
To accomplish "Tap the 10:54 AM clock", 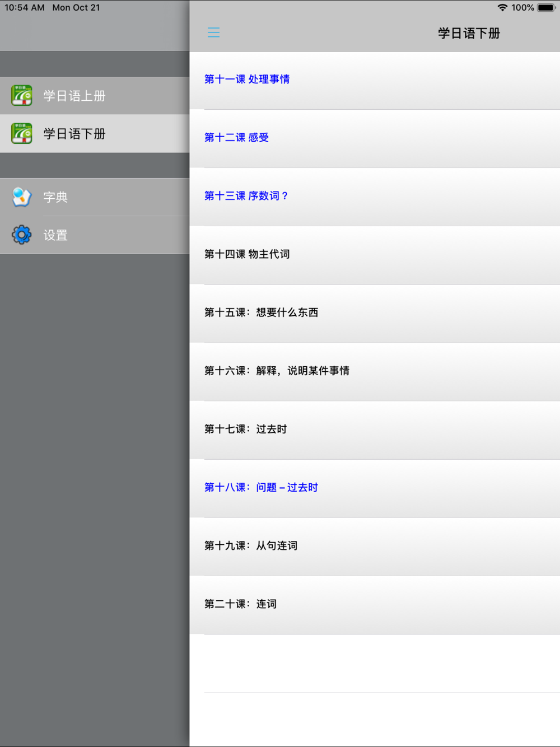I will [25, 8].
